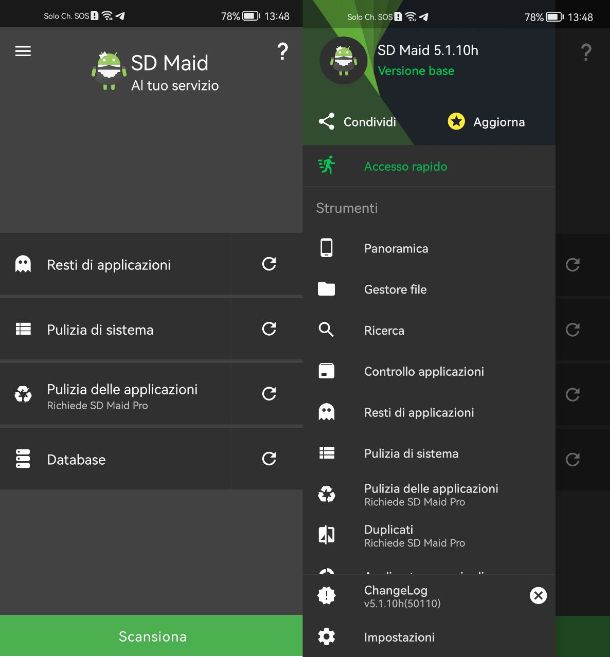Screen dimensions: 610x657
Task: Open Pulizia di sistema in left screen
Action: click(x=114, y=329)
